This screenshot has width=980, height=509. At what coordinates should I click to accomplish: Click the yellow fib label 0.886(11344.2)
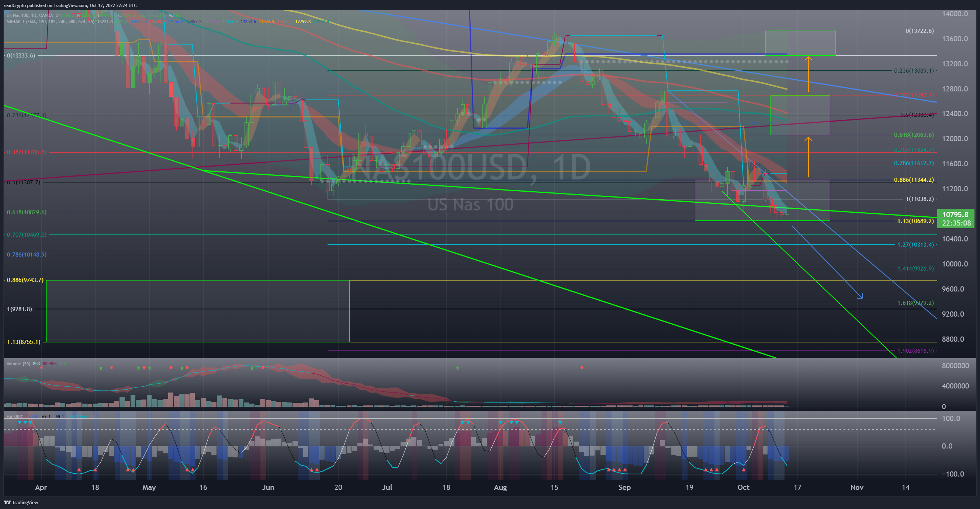pyautogui.click(x=914, y=180)
